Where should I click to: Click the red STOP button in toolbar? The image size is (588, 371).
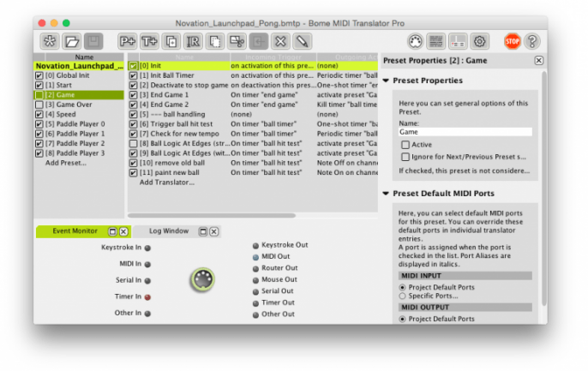(512, 41)
